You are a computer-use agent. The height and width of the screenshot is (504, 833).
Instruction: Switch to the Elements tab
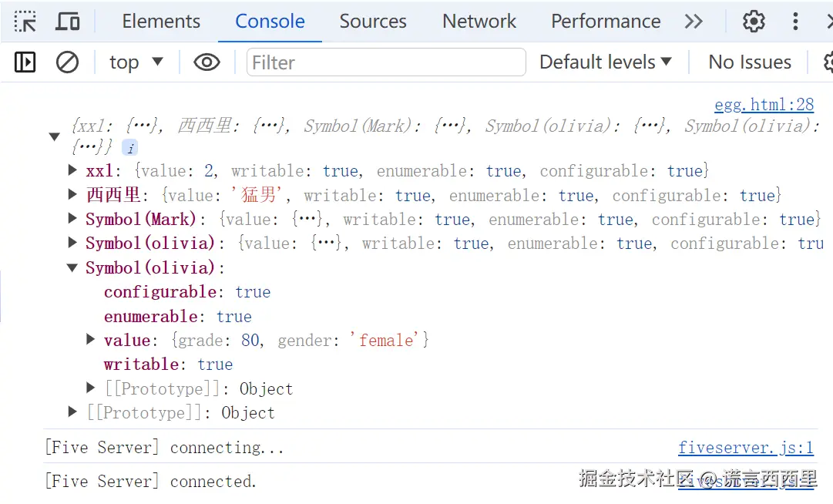pyautogui.click(x=161, y=22)
